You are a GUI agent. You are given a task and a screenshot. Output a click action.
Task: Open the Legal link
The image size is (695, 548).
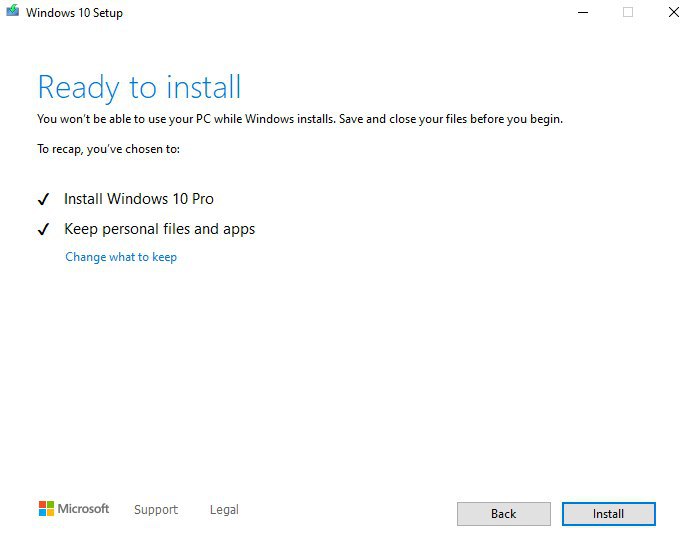[224, 509]
